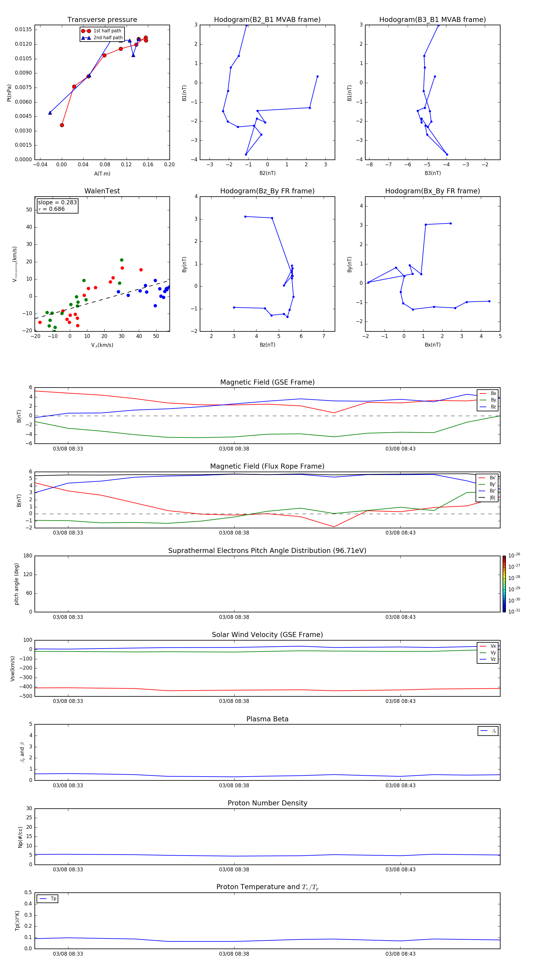Click the 'Solar Wind Velocity (GSE Frame)' title

pos(267,635)
